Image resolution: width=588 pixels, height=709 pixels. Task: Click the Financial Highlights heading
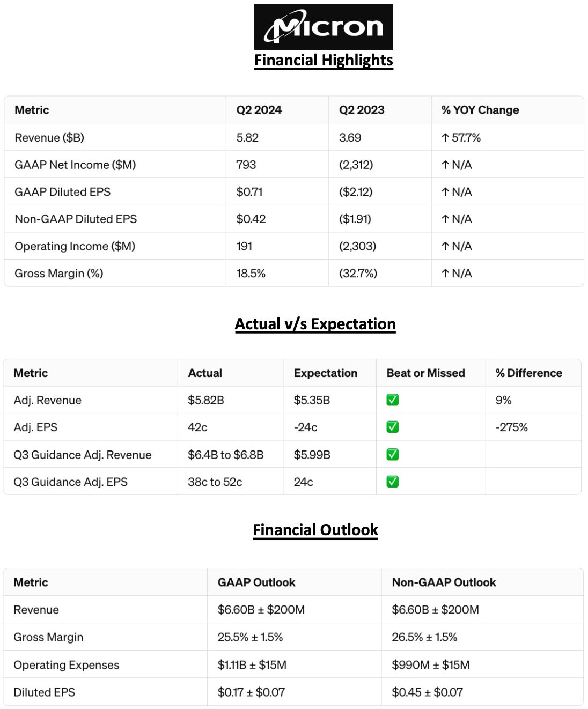pyautogui.click(x=324, y=60)
